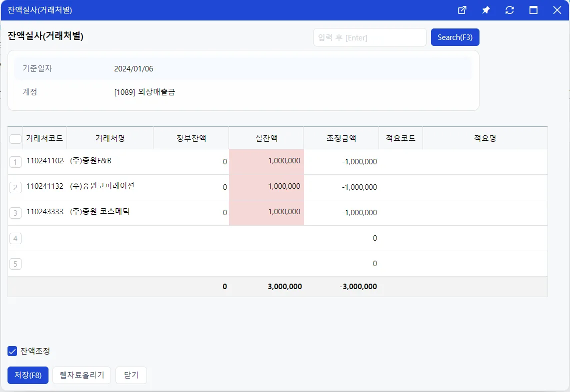Click customer name (주)중원F&B
Screen dimensions: 570x392
90,161
